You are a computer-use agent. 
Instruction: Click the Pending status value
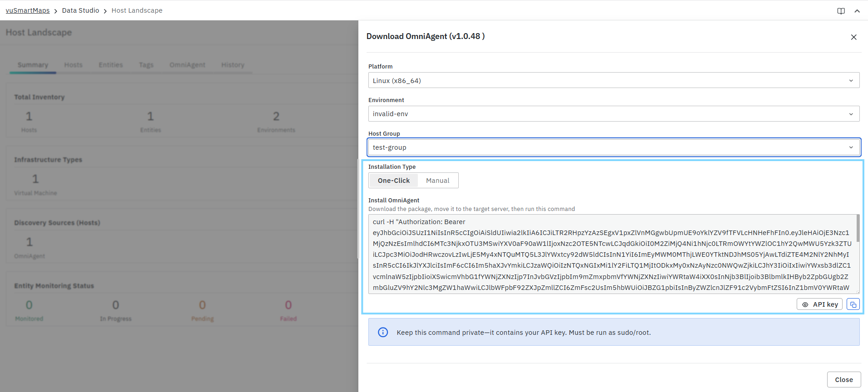click(x=202, y=305)
